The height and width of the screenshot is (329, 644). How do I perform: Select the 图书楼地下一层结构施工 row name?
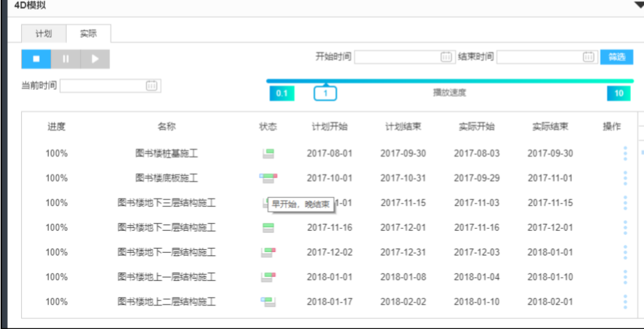pos(166,252)
